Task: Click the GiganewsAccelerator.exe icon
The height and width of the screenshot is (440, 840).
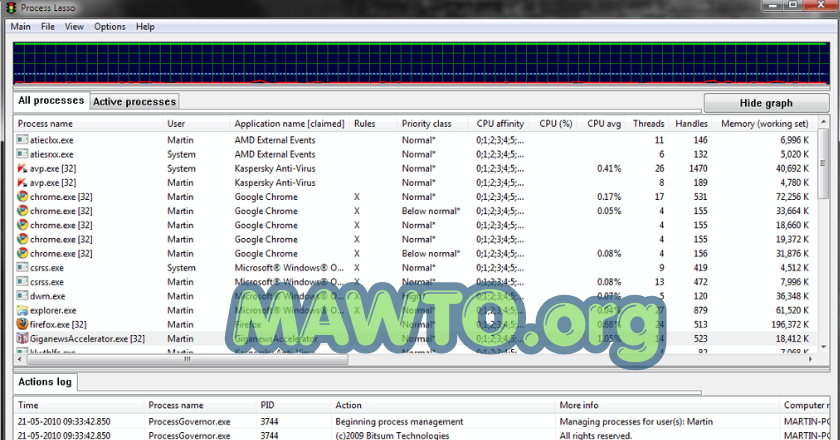Action: [22, 339]
